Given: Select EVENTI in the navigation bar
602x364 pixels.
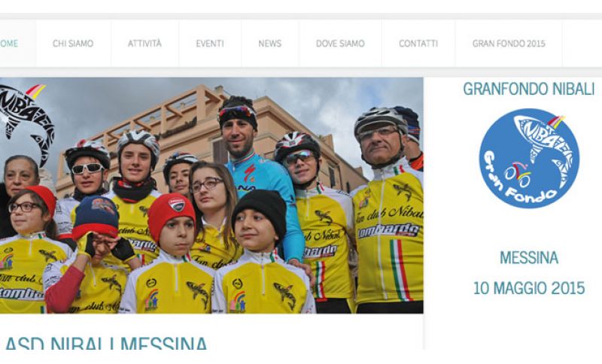Looking at the screenshot, I should 210,44.
